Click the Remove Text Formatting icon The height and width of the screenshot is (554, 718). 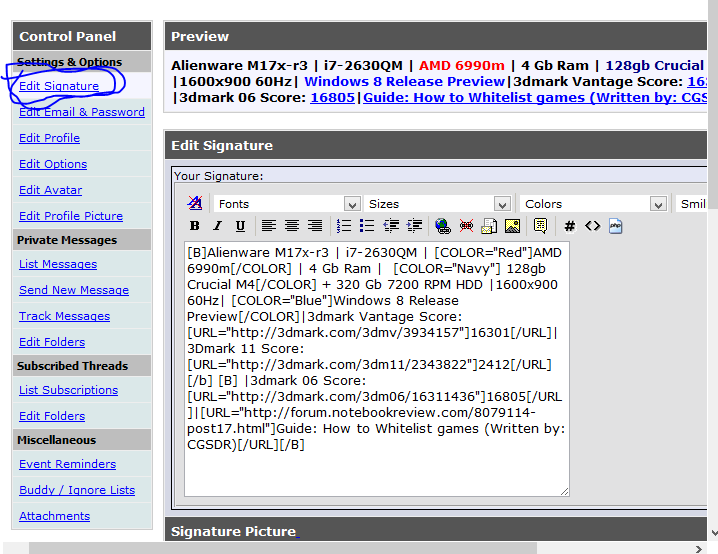tap(195, 203)
